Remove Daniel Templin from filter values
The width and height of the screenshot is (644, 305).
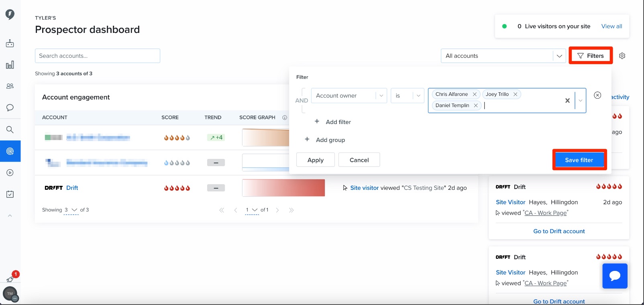pos(476,106)
